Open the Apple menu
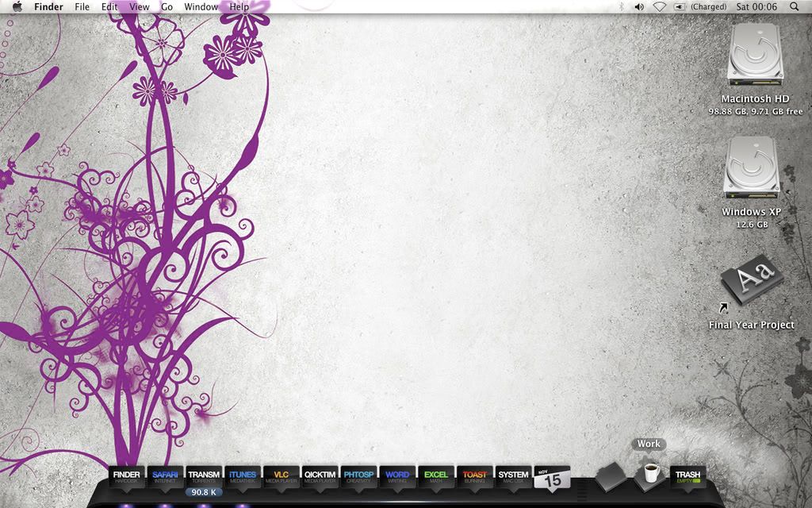Image resolution: width=812 pixels, height=508 pixels. tap(17, 6)
